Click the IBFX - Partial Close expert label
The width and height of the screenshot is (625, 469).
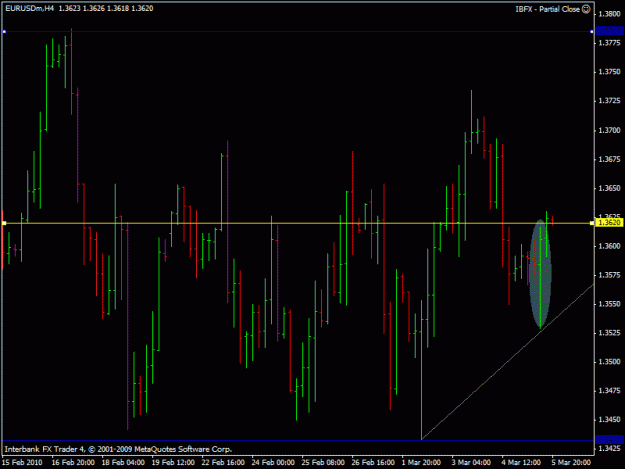(x=547, y=9)
